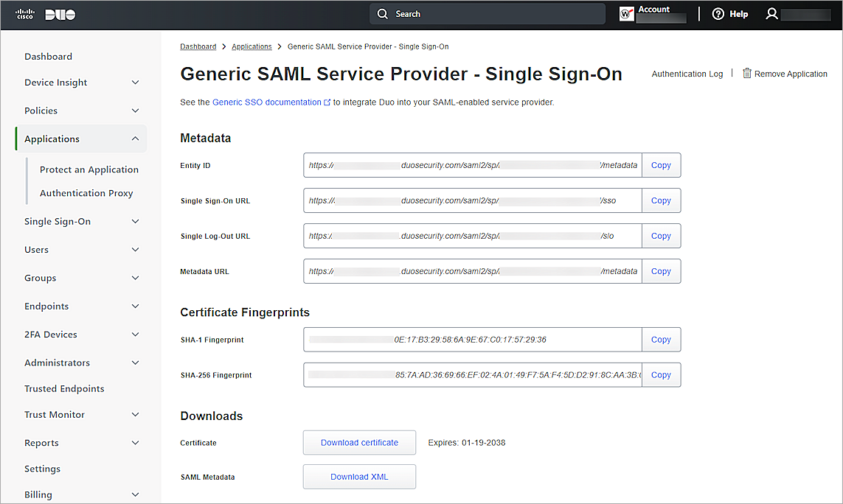Go to Trusted Endpoints page
843x504 pixels.
[64, 388]
